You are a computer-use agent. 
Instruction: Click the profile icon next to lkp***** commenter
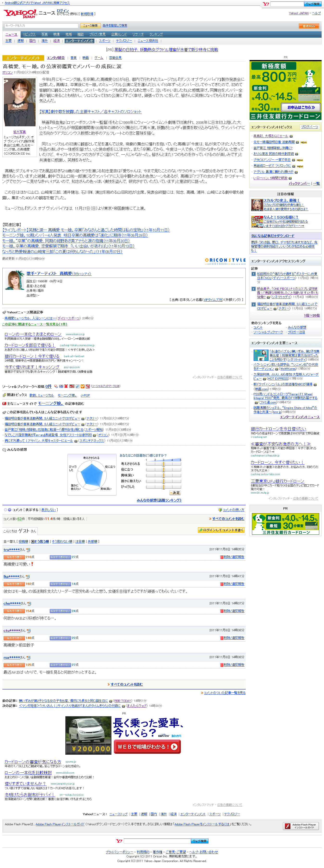point(28,577)
